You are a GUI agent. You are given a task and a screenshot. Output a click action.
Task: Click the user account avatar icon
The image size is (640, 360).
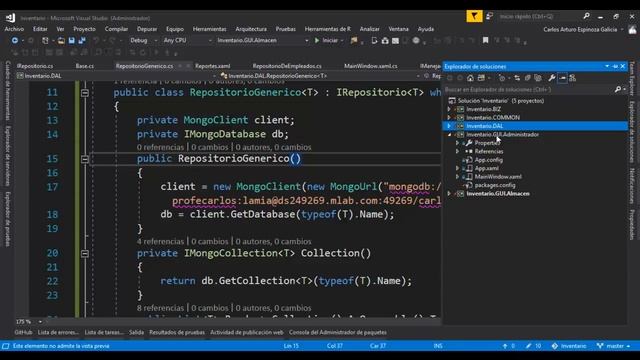click(x=632, y=29)
